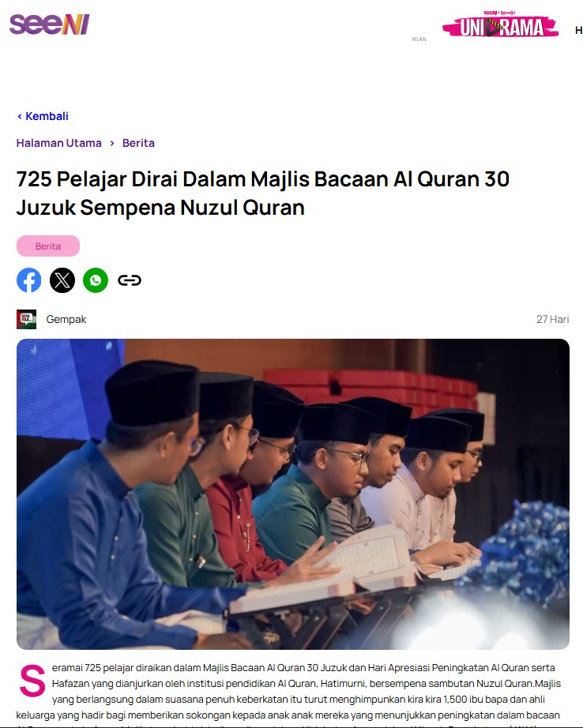This screenshot has height=728, width=583.
Task: Share article on X (Twitter)
Action: pyautogui.click(x=62, y=280)
